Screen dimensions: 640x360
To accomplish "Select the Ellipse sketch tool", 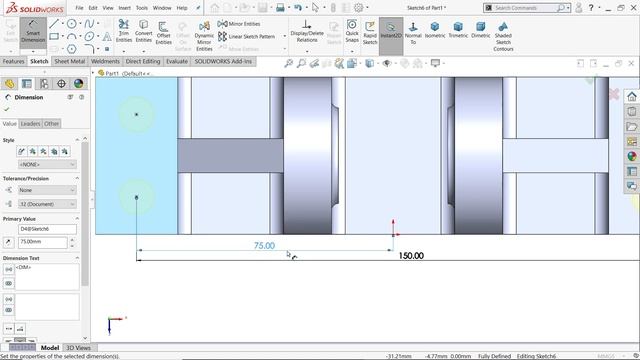I will tap(89, 37).
